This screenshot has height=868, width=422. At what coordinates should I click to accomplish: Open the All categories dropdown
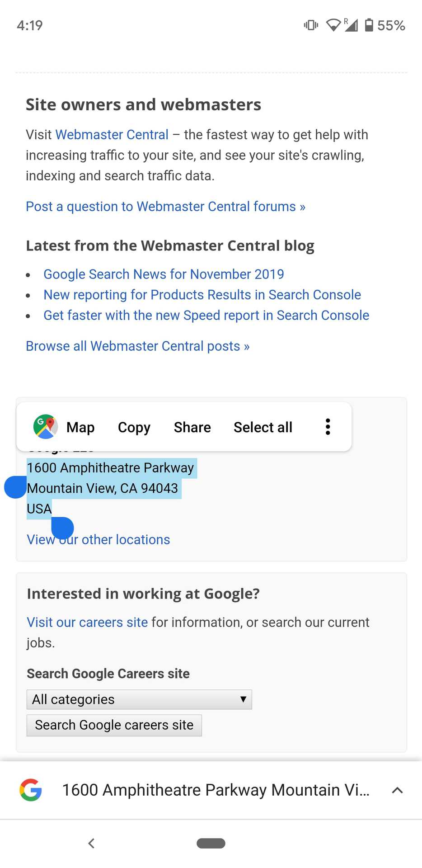139,699
